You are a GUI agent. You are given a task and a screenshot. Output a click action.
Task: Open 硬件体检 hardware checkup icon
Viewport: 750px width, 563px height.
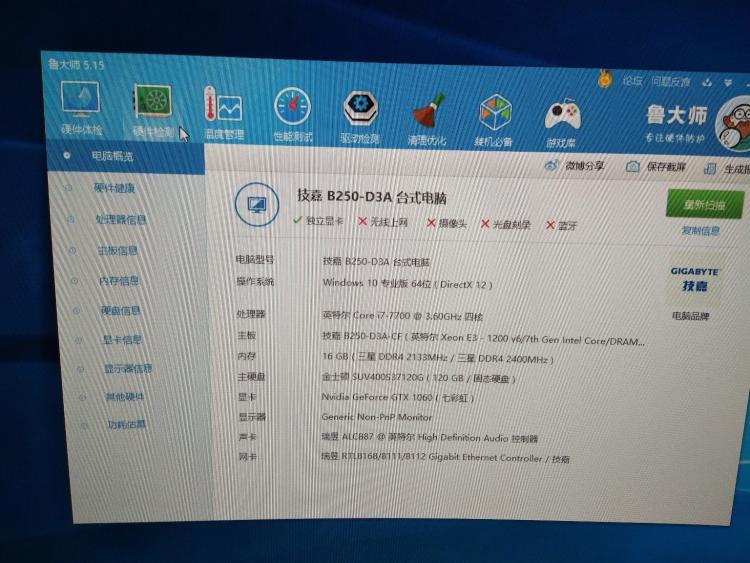(x=81, y=107)
